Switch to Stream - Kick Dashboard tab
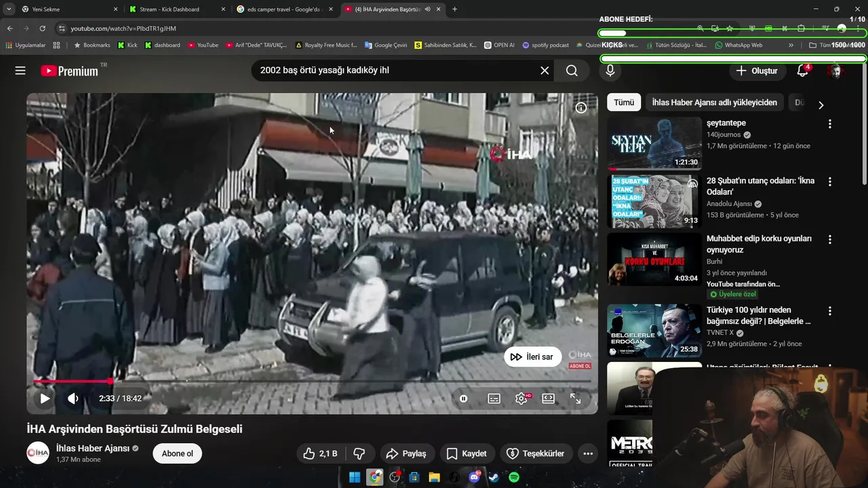 178,9
